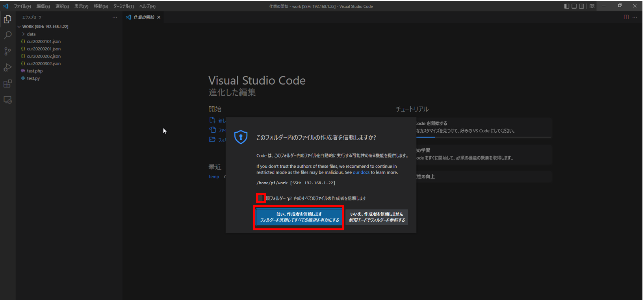The image size is (644, 300).
Task: Open the Explorer panel ellipsis menu
Action: coord(115,17)
